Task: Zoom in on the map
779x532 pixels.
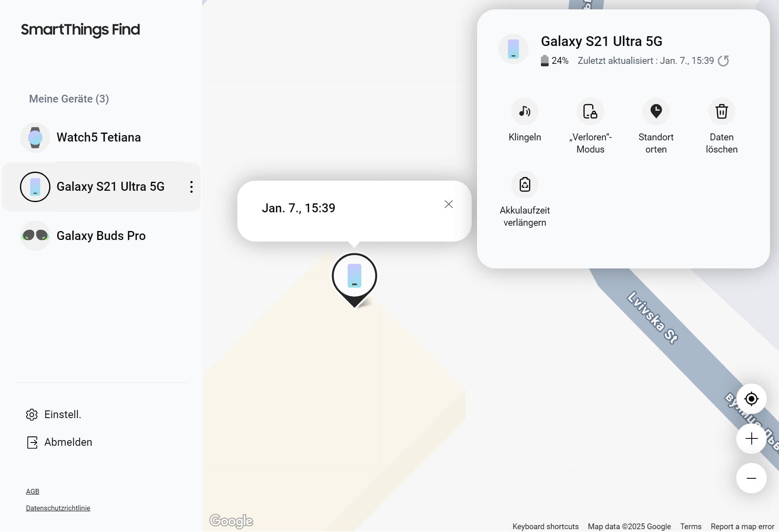Action: pyautogui.click(x=751, y=438)
